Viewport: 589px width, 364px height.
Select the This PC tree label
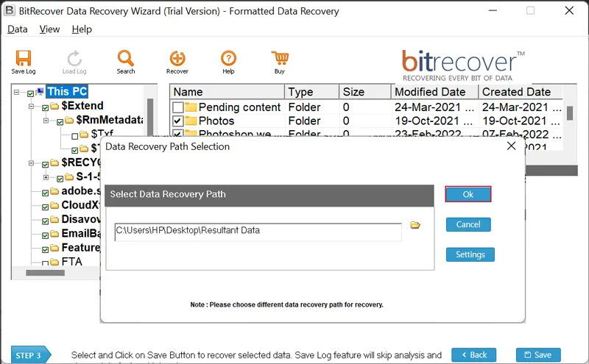[67, 91]
